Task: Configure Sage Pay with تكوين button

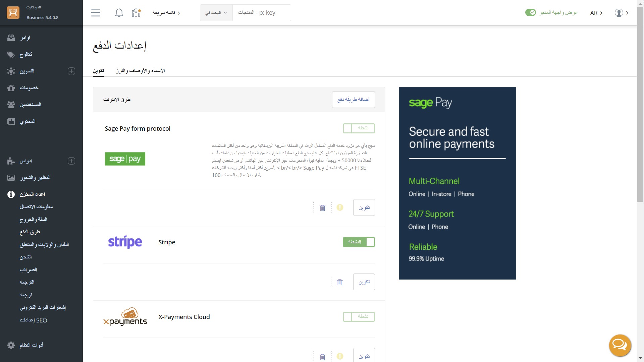Action: tap(364, 207)
